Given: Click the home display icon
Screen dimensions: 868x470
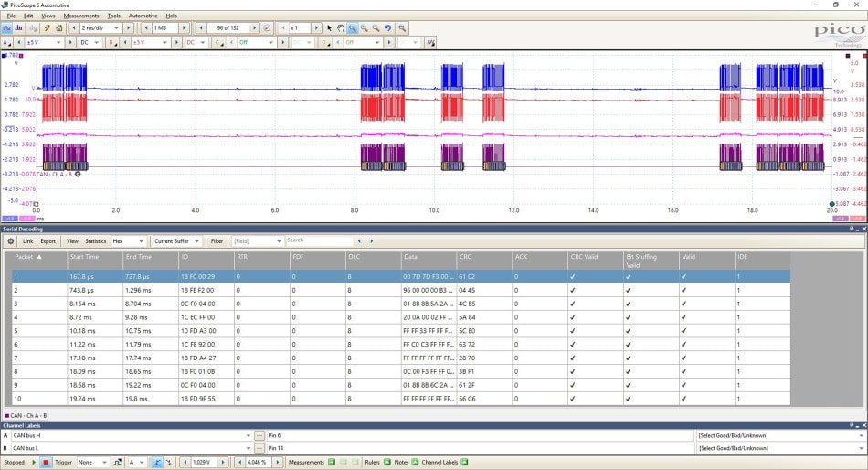Looking at the screenshot, I should [x=58, y=27].
